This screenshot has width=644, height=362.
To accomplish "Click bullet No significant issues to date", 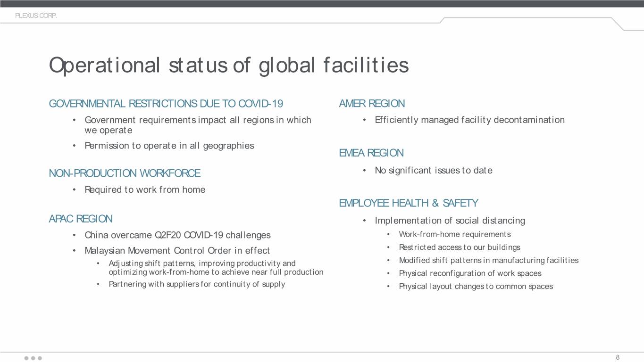I will pyautogui.click(x=434, y=170).
